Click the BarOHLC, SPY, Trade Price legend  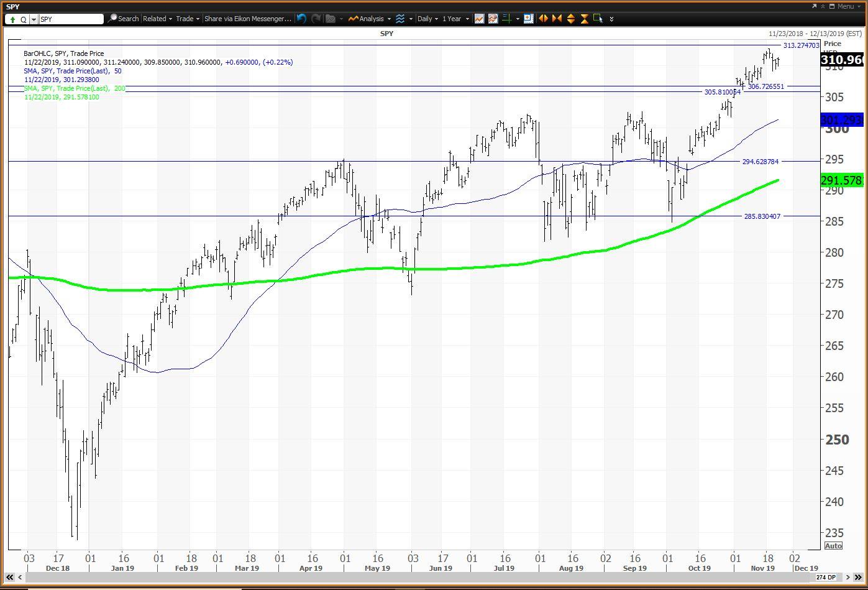click(64, 53)
